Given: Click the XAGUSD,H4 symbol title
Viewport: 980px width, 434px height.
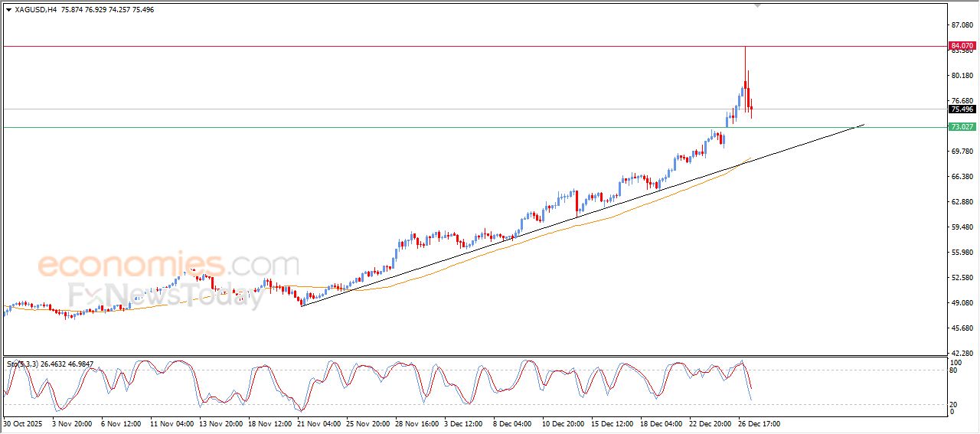Looking at the screenshot, I should [31, 10].
